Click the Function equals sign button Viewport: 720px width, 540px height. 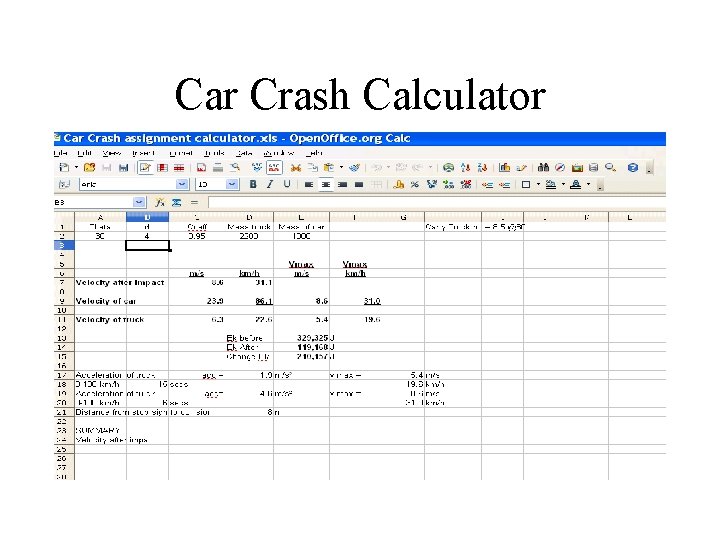coord(194,202)
